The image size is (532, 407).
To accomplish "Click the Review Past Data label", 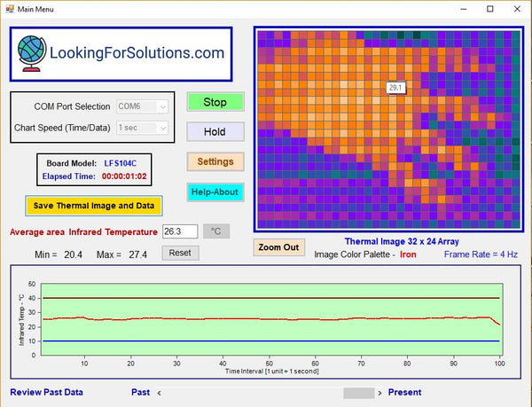I will pos(46,393).
